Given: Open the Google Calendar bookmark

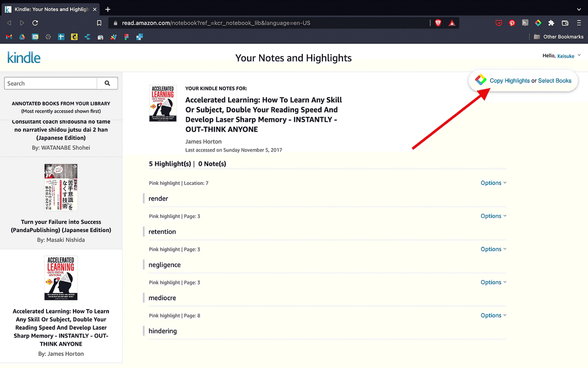Looking at the screenshot, I should point(35,37).
